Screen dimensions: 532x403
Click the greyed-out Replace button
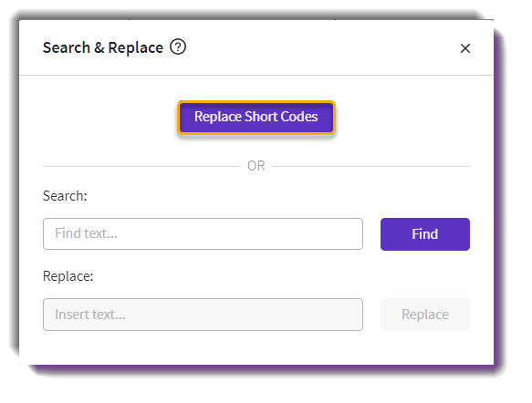(425, 315)
